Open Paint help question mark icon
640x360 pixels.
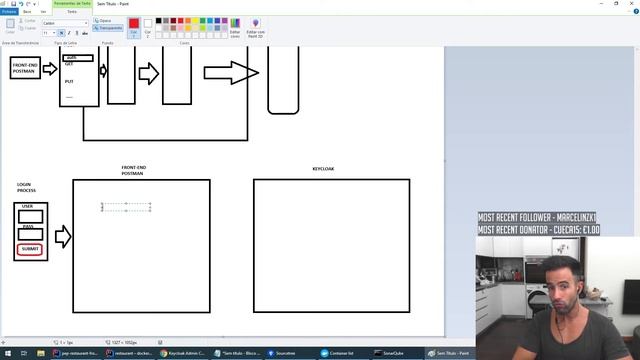point(636,11)
